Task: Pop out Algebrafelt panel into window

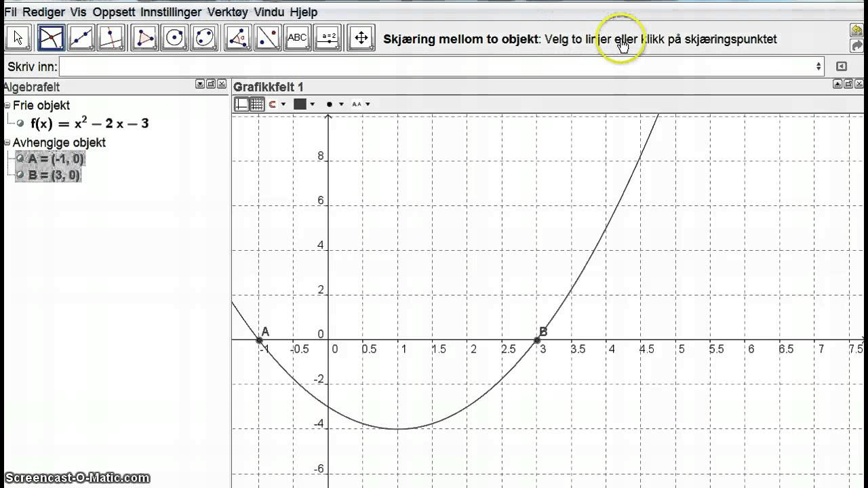Action: [x=211, y=84]
